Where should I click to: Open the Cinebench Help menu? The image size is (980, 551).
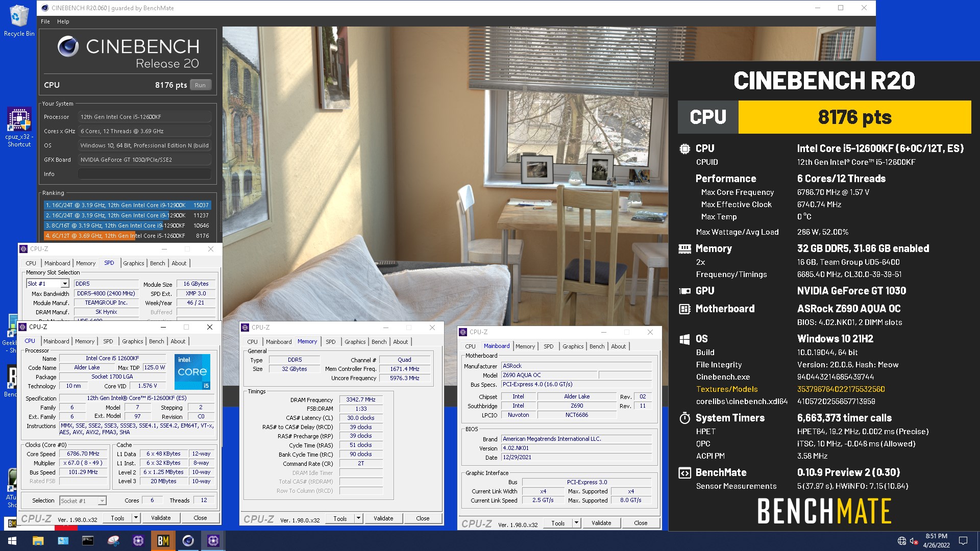point(63,21)
